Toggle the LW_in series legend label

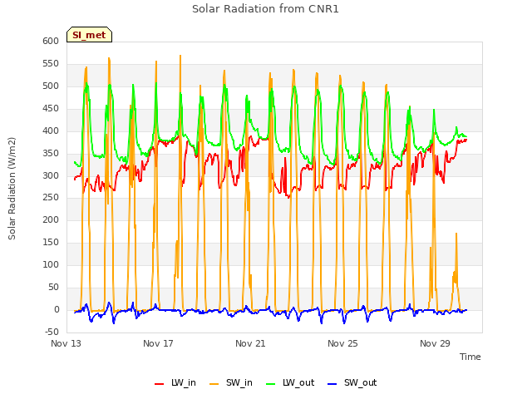184,382
